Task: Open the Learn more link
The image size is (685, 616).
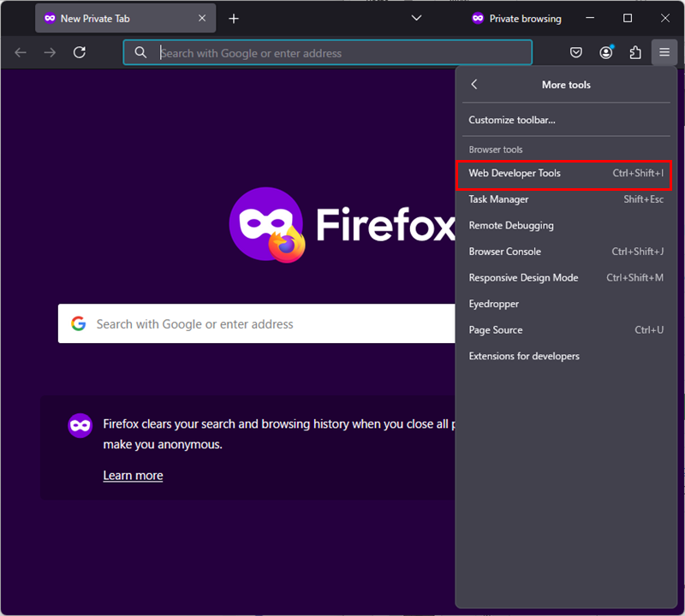Action: [x=133, y=475]
